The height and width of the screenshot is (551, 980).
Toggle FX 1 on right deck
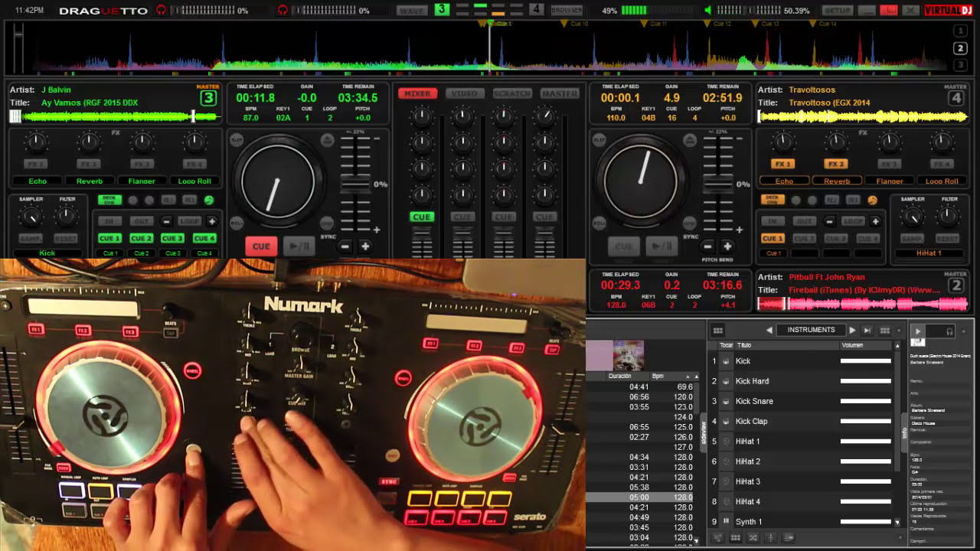[782, 164]
